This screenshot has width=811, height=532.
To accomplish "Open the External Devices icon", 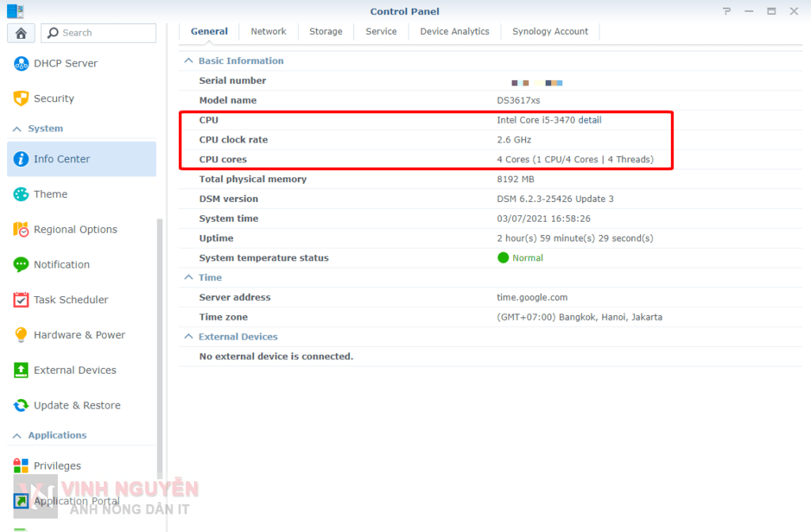I will [x=21, y=370].
